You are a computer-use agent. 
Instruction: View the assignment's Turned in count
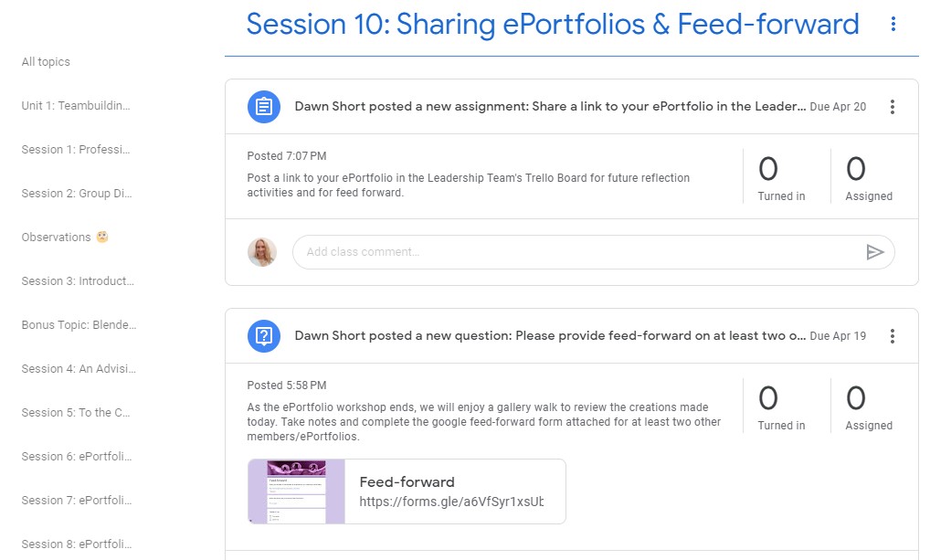[781, 177]
